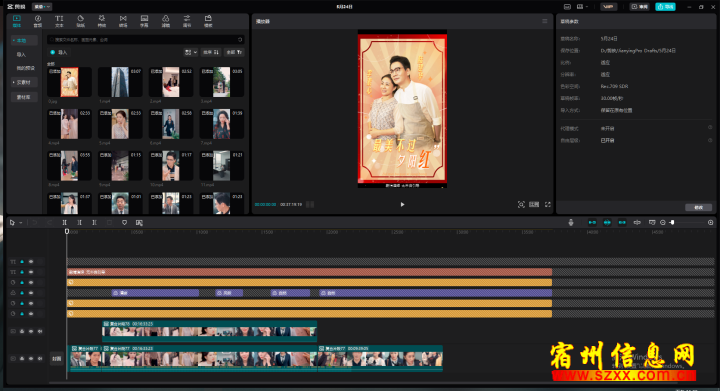Hide the effects track with eye icon
Screen dimensions: 720x391
tap(31, 293)
